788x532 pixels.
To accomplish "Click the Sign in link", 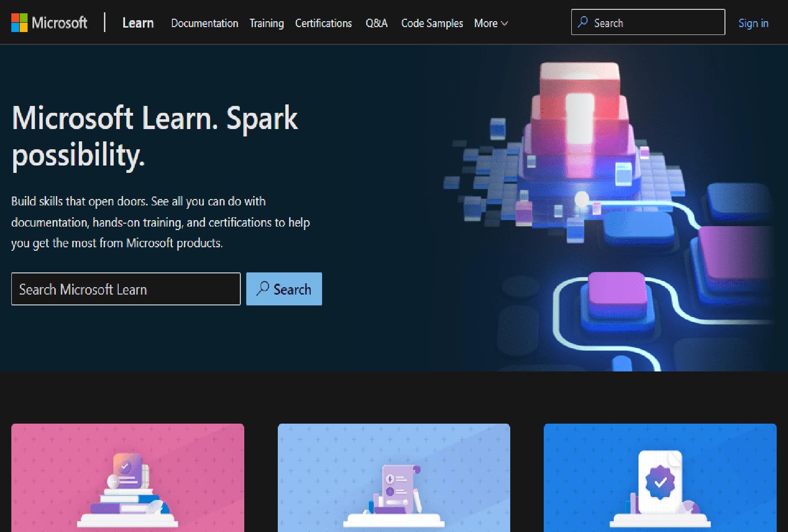I will tap(753, 23).
